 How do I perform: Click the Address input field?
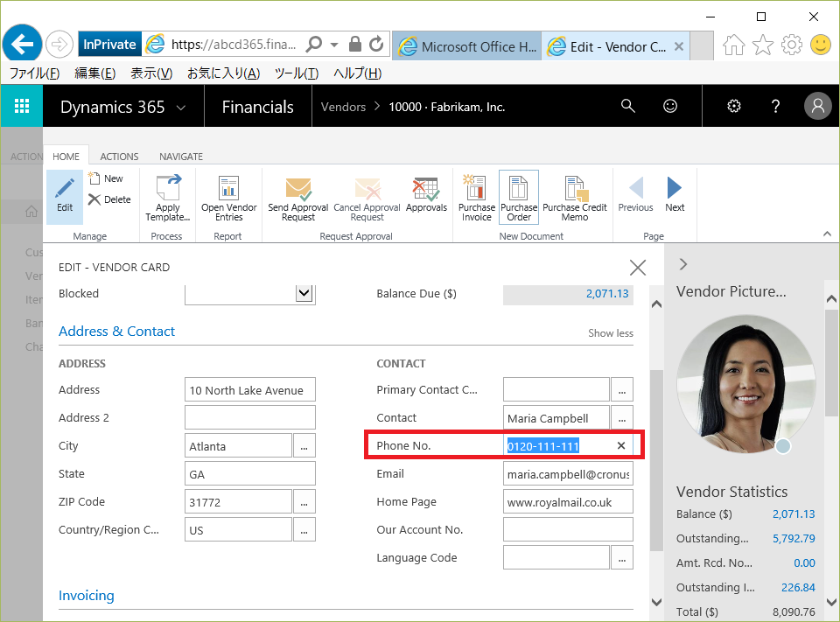pos(249,390)
